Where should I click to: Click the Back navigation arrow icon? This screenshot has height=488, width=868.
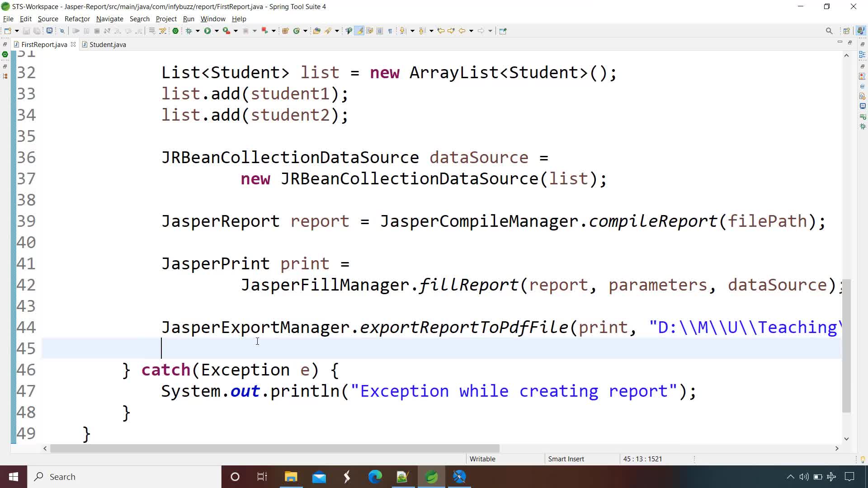click(x=462, y=31)
